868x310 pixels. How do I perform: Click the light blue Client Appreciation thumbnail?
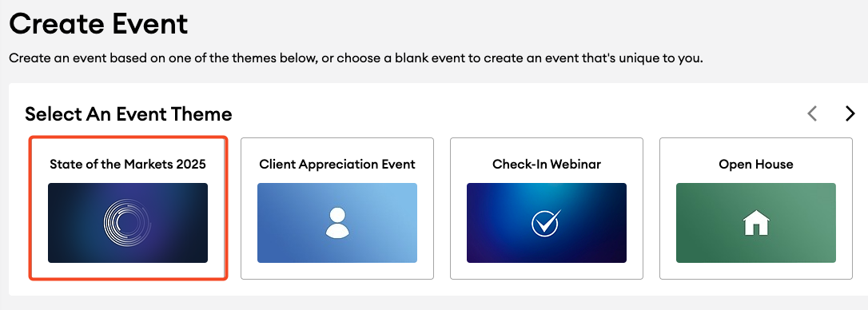click(x=337, y=223)
